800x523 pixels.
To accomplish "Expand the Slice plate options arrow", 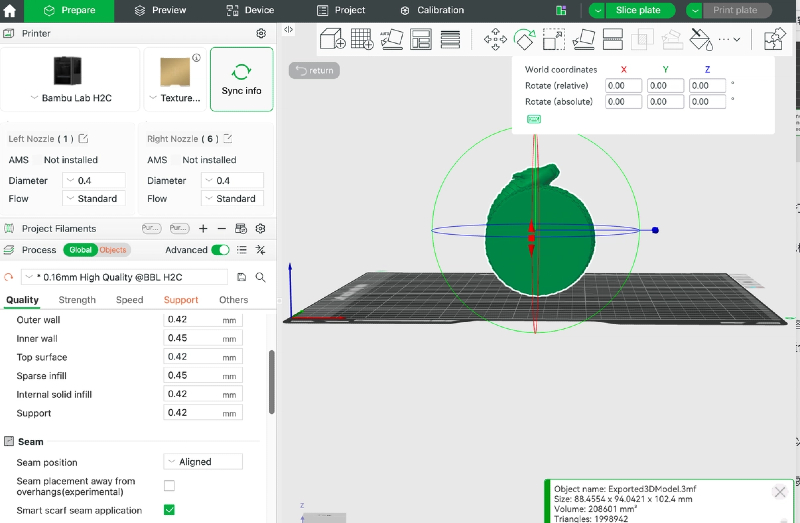I will 597,10.
